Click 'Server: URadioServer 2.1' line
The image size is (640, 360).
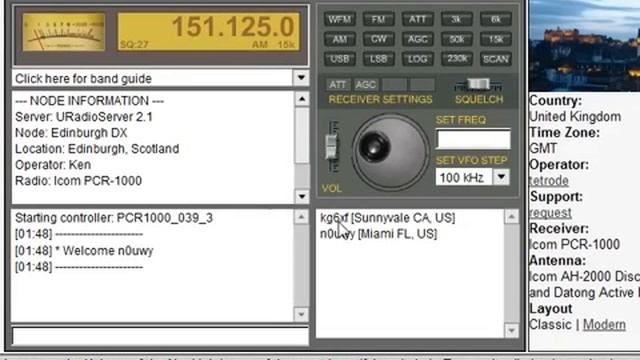[x=84, y=117]
